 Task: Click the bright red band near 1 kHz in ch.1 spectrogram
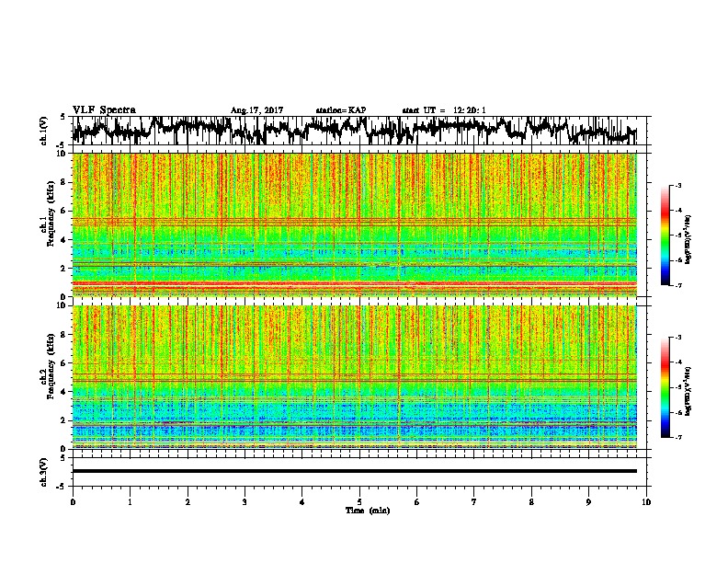pos(354,283)
